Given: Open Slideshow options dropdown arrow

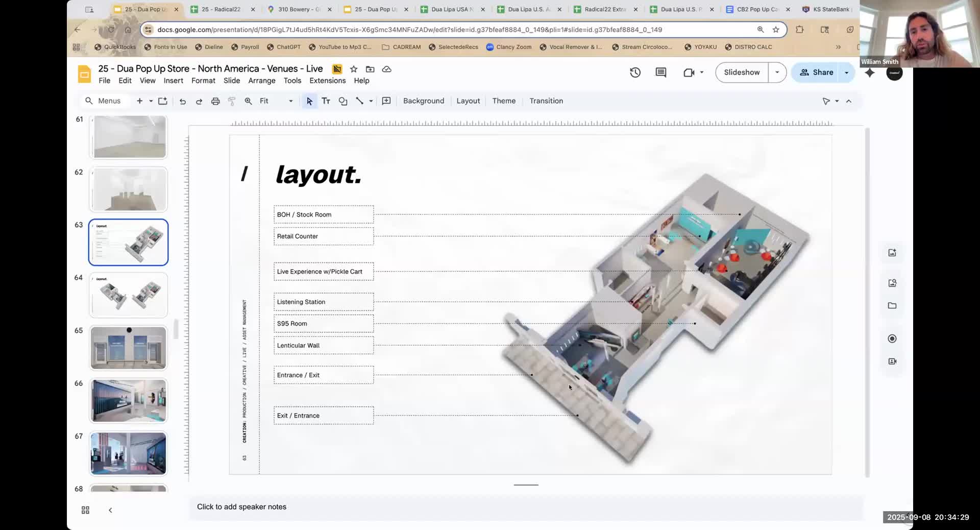Looking at the screenshot, I should point(777,73).
